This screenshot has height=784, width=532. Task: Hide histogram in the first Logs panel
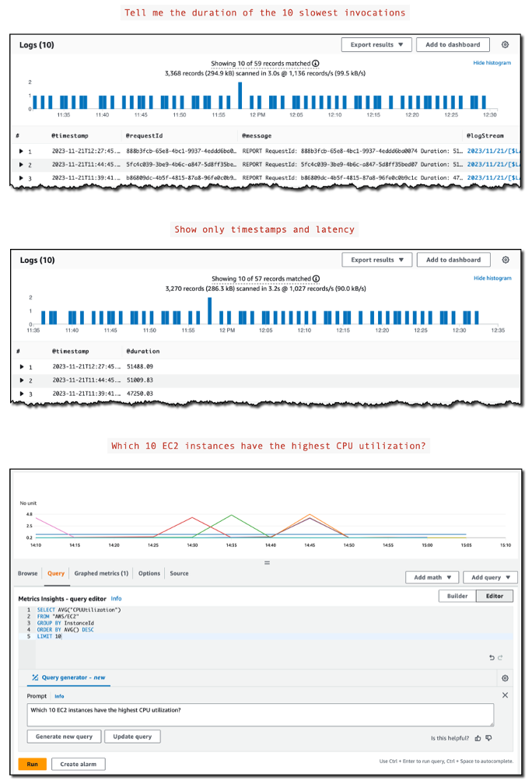click(x=492, y=63)
